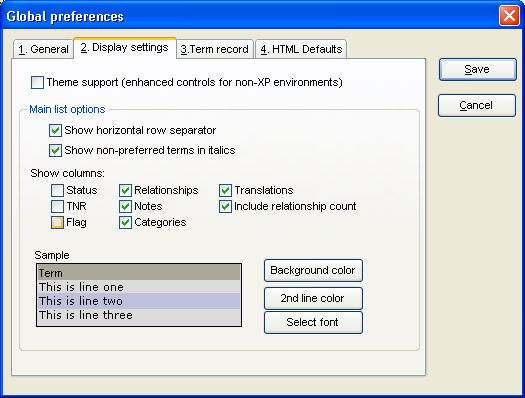Click the Term header in the sample list

click(139, 273)
